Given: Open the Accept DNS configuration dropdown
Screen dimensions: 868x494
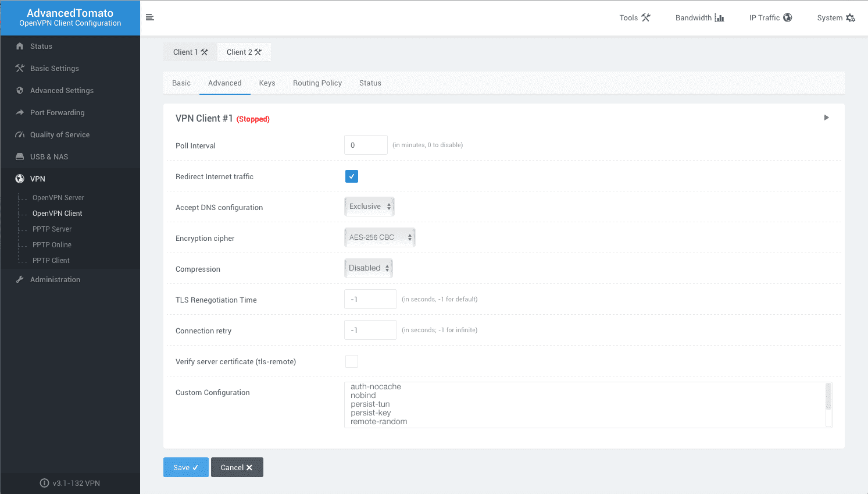Looking at the screenshot, I should point(369,206).
